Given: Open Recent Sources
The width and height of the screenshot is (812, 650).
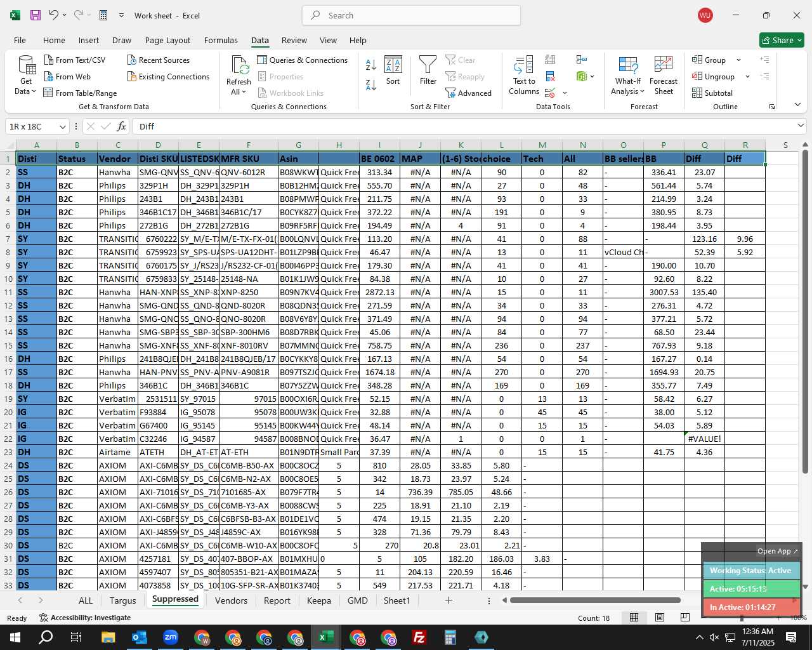Looking at the screenshot, I should pos(159,60).
